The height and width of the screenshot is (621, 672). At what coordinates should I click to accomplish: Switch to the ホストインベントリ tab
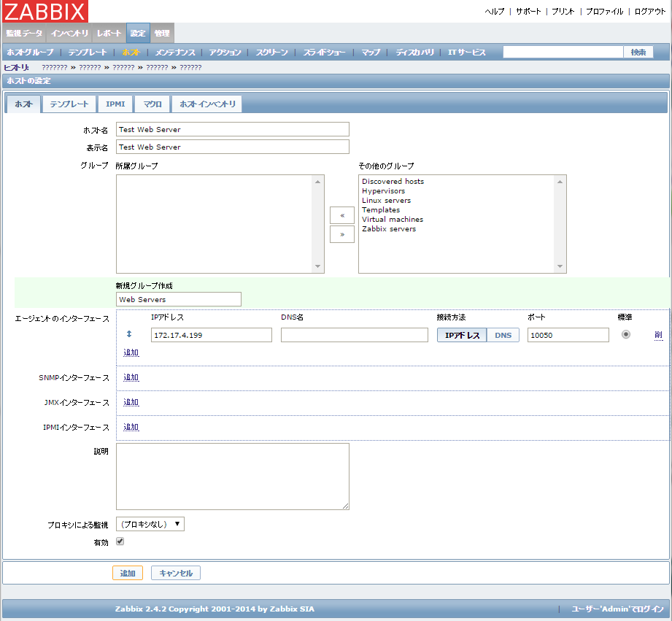[x=207, y=104]
